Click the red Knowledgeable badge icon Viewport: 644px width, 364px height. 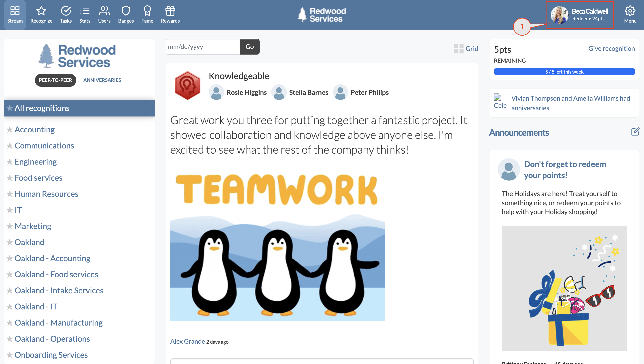(x=188, y=85)
